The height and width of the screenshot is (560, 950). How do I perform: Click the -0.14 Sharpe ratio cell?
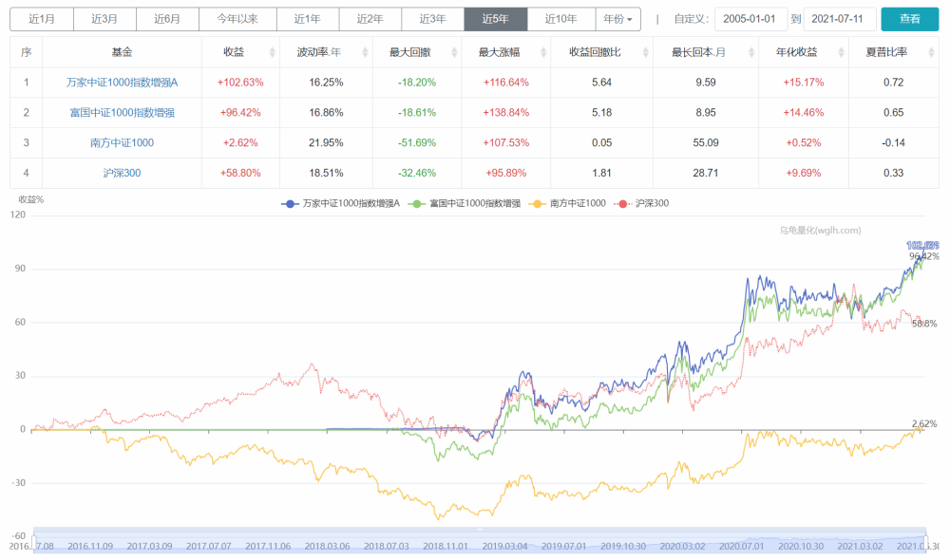894,143
